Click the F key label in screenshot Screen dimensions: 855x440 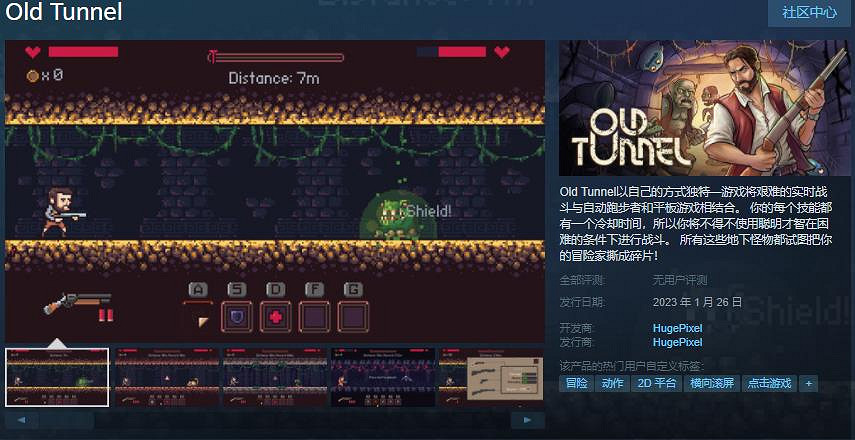pos(314,289)
